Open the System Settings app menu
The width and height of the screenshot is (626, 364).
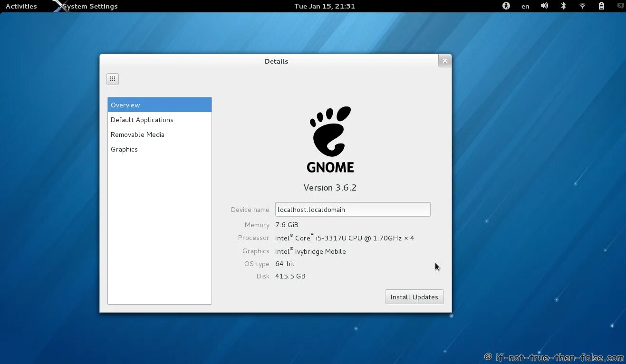coord(86,6)
